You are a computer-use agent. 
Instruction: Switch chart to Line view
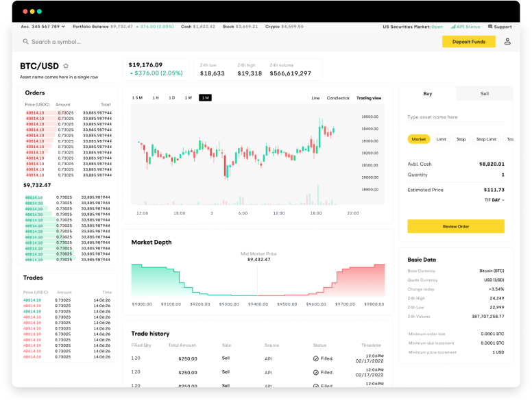(x=315, y=98)
